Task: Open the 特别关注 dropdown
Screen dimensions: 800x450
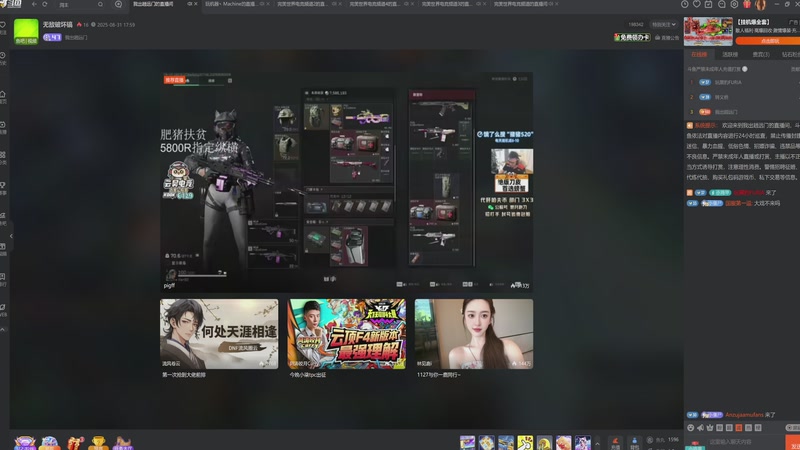Action: click(663, 24)
